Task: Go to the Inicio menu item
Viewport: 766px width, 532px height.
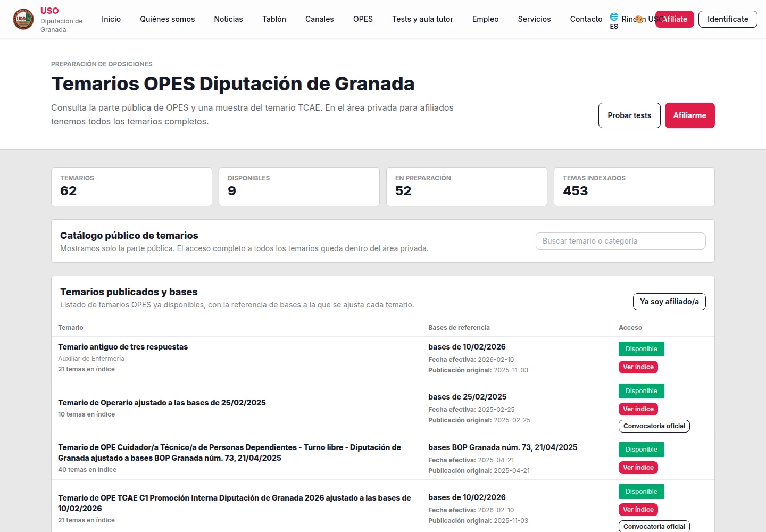Action: (111, 19)
